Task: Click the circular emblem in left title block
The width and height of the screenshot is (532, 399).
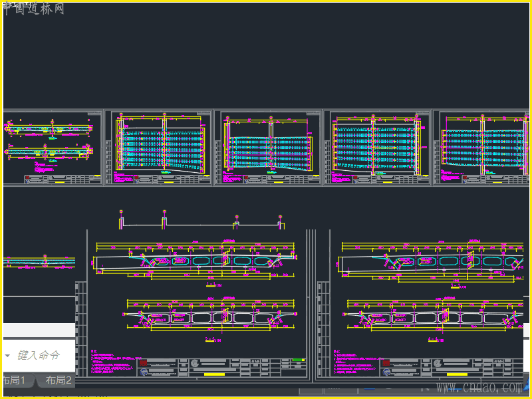Action: (x=195, y=363)
